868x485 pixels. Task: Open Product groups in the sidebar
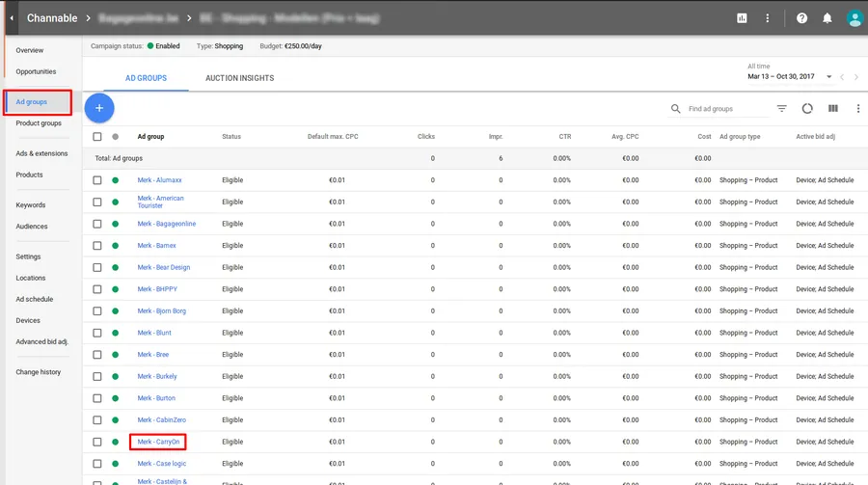tap(39, 123)
